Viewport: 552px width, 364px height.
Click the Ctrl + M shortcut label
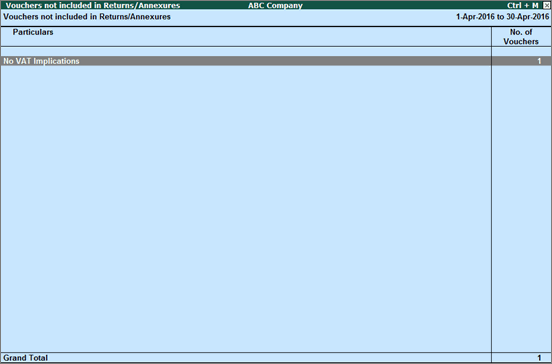coord(523,5)
